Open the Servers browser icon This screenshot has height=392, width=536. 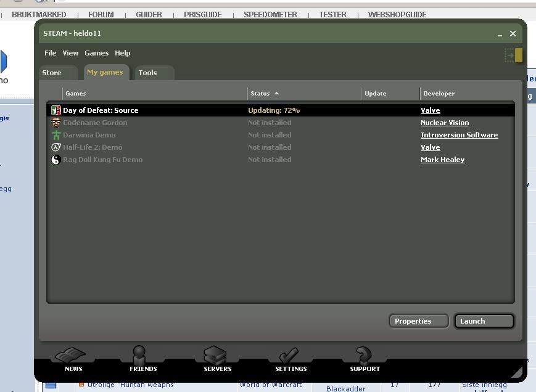215,355
